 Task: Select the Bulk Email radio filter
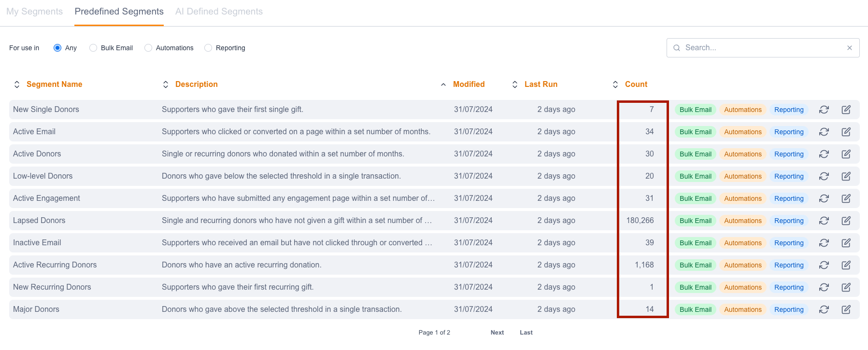click(93, 48)
